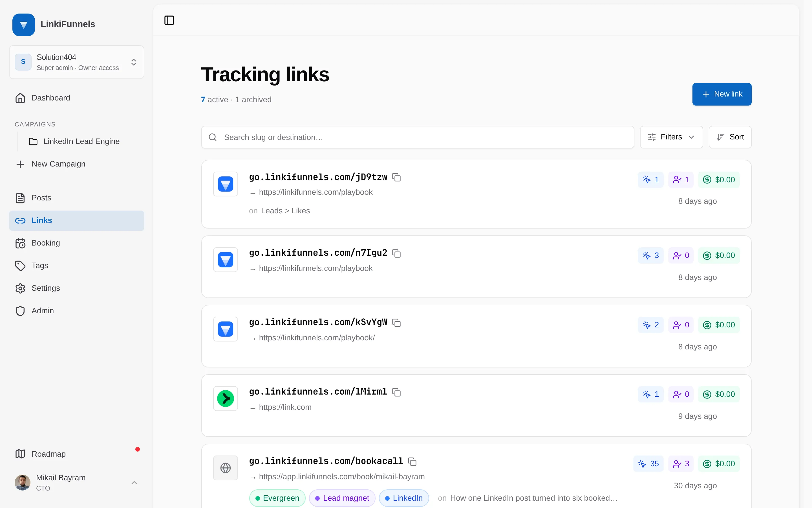Open the Filters dropdown

tap(671, 137)
